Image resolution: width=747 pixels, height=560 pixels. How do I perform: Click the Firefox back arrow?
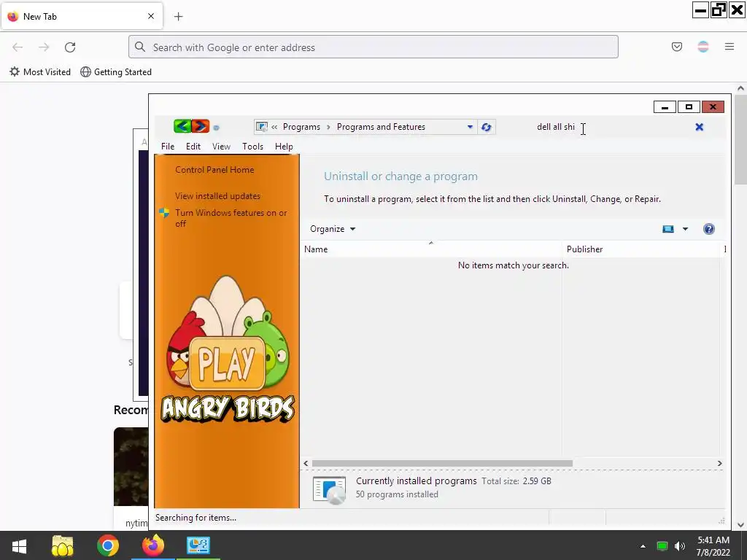click(18, 47)
